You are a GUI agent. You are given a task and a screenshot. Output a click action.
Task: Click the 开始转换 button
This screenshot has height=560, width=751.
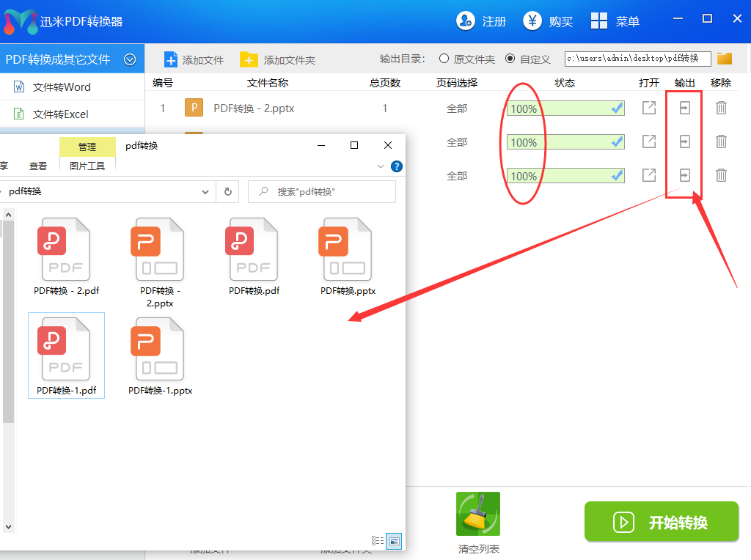[x=661, y=522]
